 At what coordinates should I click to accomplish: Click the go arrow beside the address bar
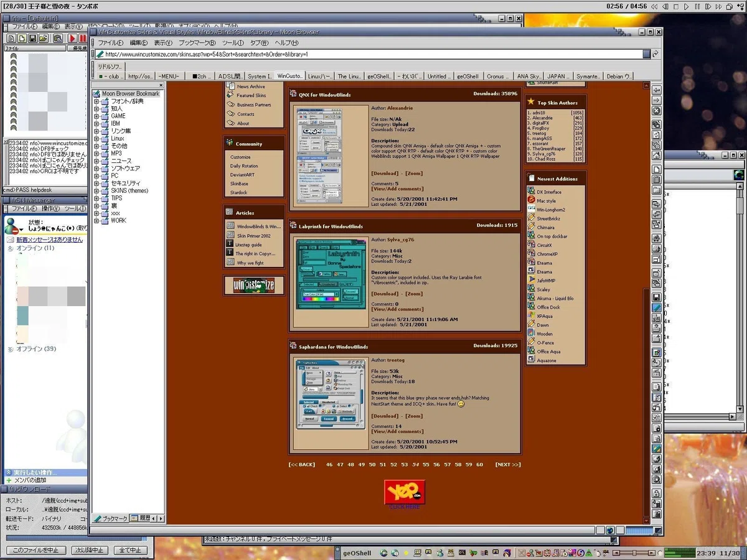[x=655, y=54]
